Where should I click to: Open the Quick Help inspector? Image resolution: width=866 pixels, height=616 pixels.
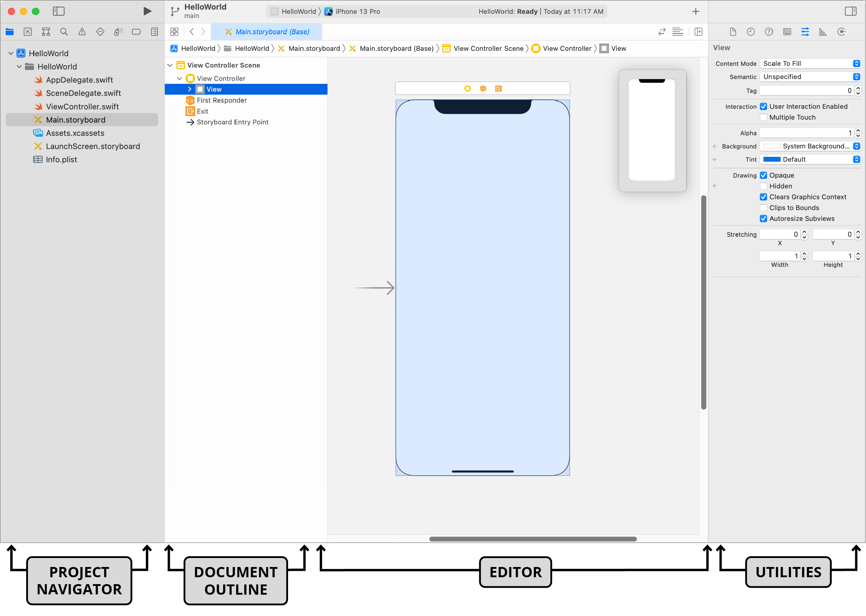[x=769, y=32]
